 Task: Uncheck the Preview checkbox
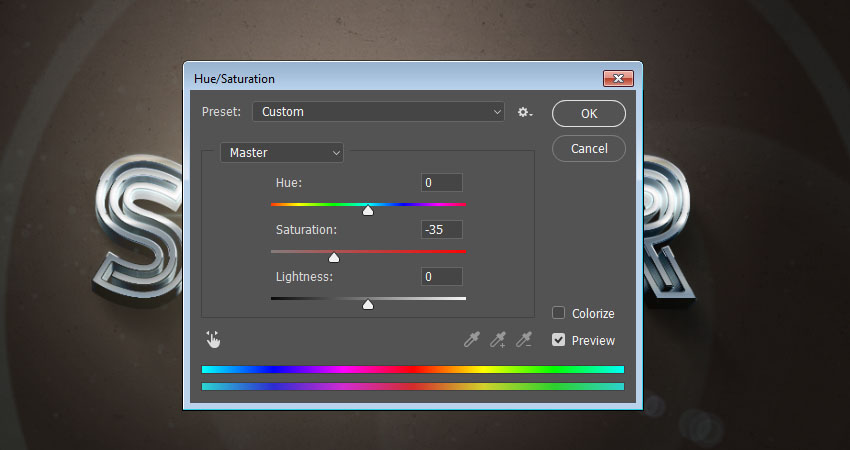(x=558, y=340)
